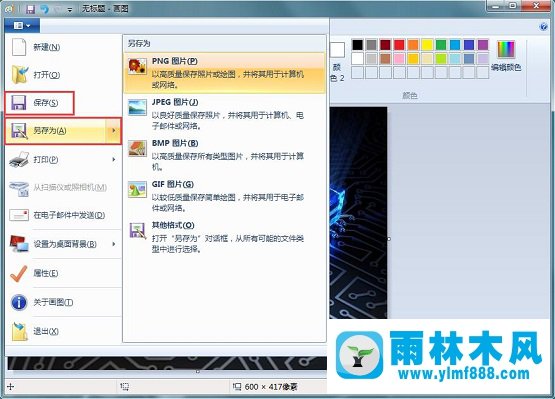The image size is (555, 399).
Task: Choose 新建(N) from the file menu
Action: coord(63,47)
